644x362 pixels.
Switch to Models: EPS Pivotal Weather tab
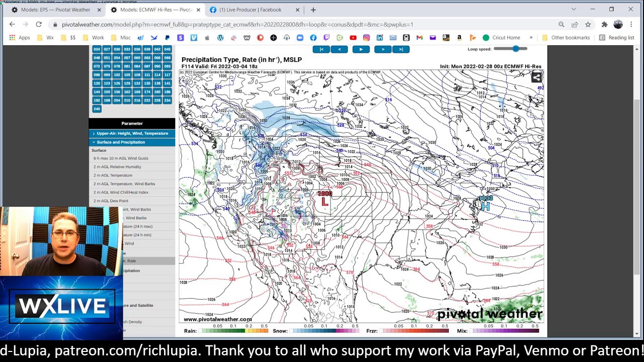point(55,10)
